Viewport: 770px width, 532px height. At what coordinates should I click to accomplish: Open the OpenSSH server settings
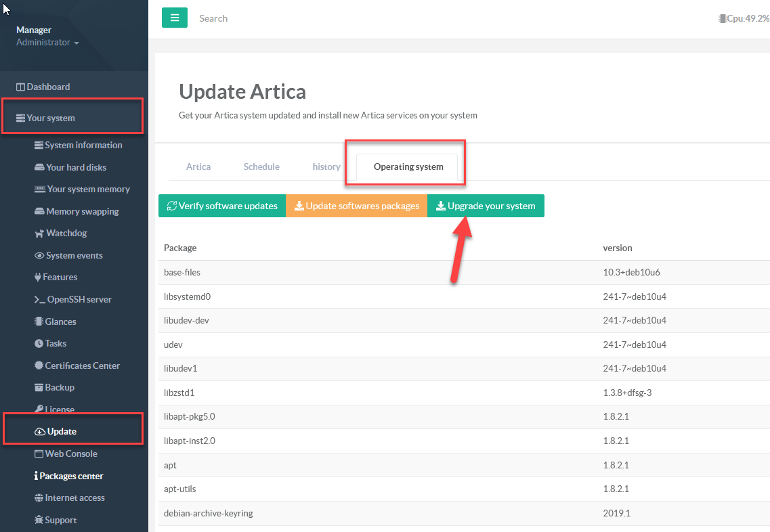coord(78,299)
